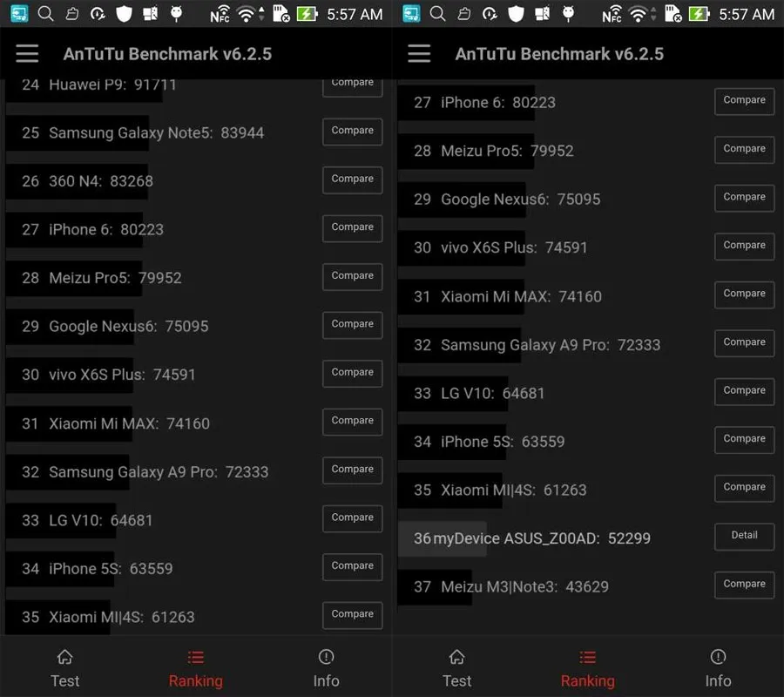Switch to Info tab on right screen
The image size is (784, 697).
pos(718,680)
